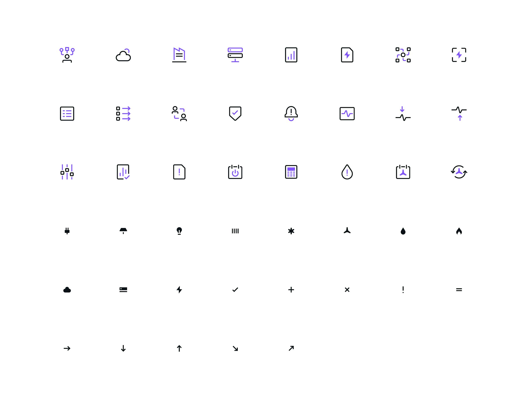Click the alert bell with exclamation icon
The height and width of the screenshot is (395, 532).
pyautogui.click(x=291, y=114)
